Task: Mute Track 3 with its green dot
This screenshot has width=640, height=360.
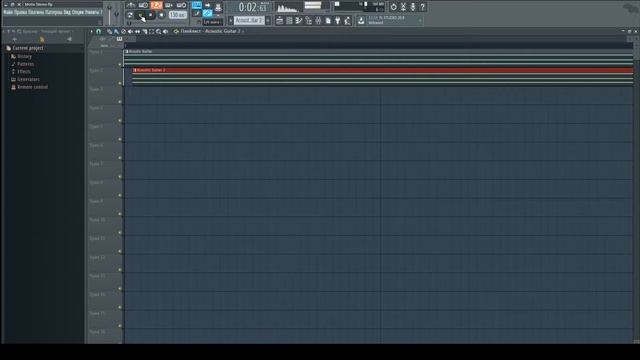Action: [x=120, y=102]
